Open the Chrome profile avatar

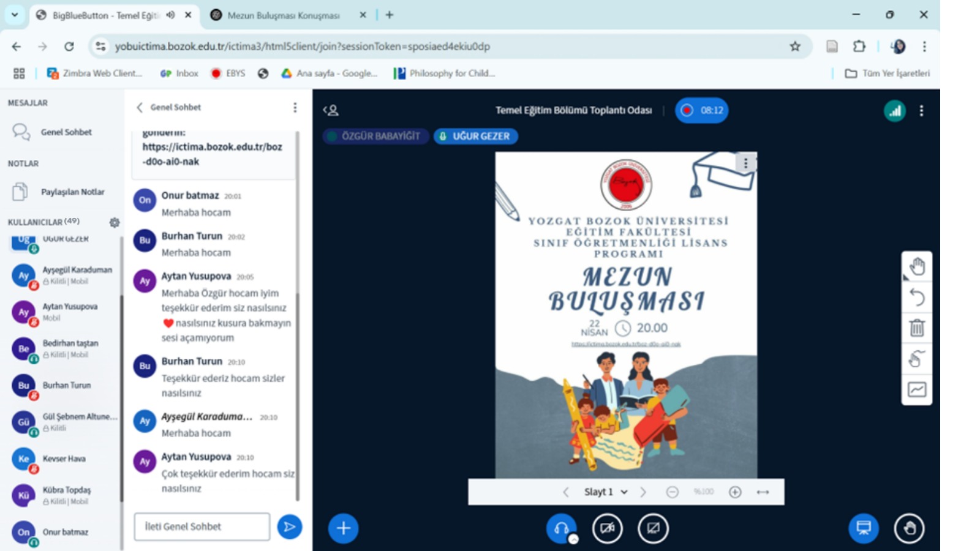(x=898, y=46)
